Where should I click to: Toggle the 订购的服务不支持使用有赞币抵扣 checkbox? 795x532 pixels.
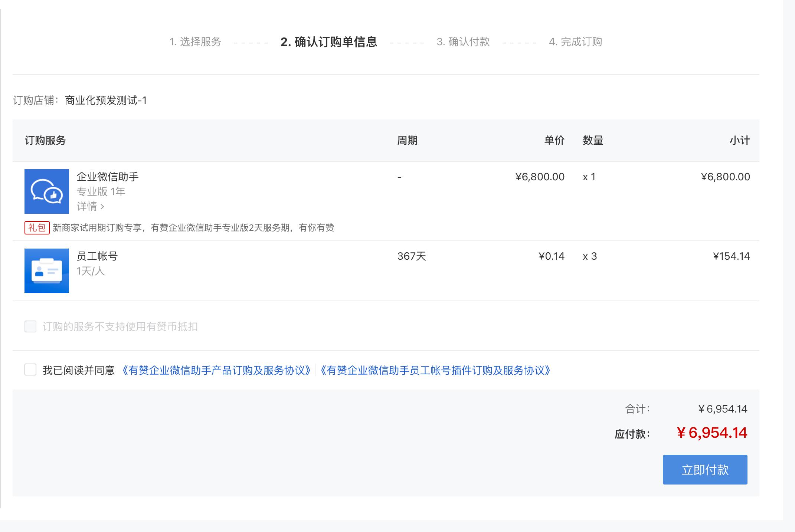[x=30, y=326]
